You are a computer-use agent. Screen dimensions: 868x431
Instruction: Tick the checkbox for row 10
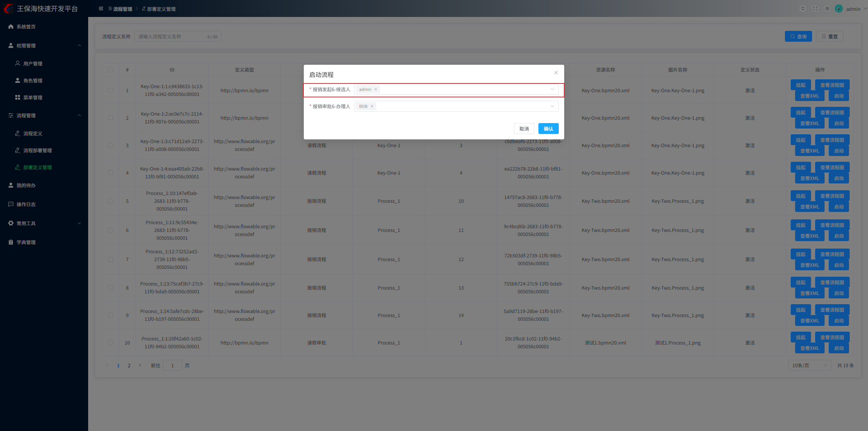pyautogui.click(x=111, y=343)
